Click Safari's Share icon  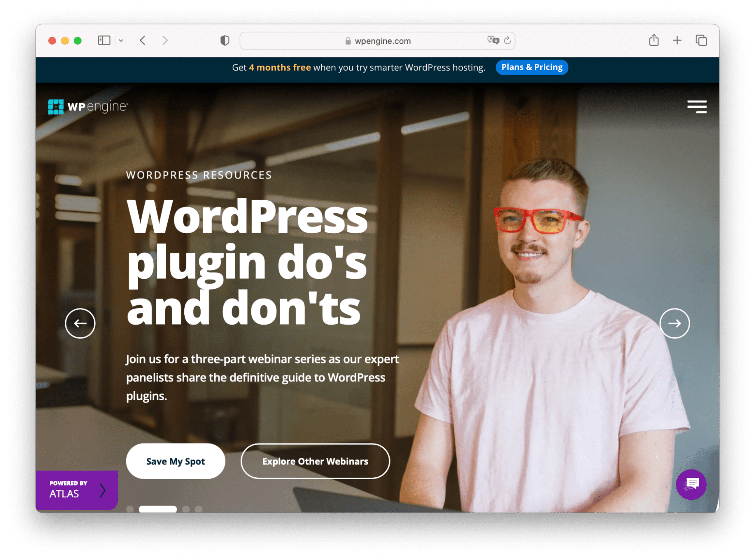654,40
